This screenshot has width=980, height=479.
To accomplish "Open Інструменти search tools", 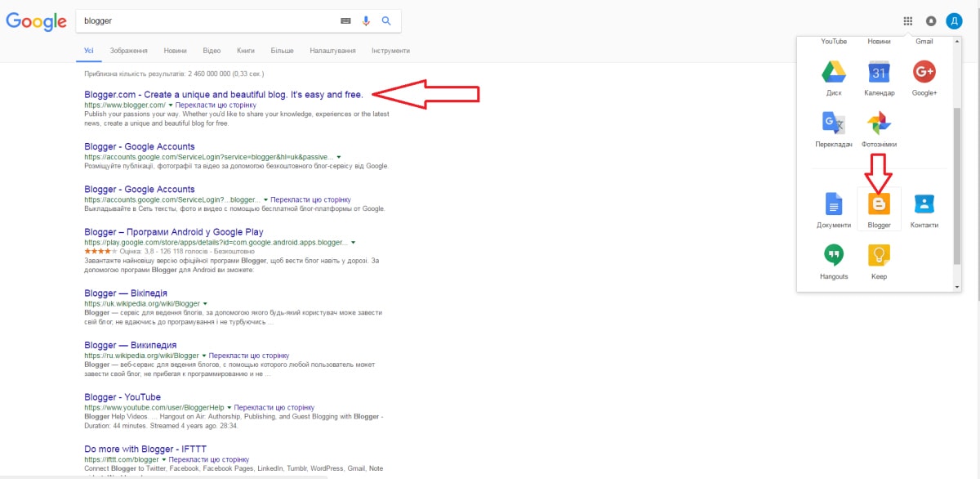I will [x=390, y=51].
